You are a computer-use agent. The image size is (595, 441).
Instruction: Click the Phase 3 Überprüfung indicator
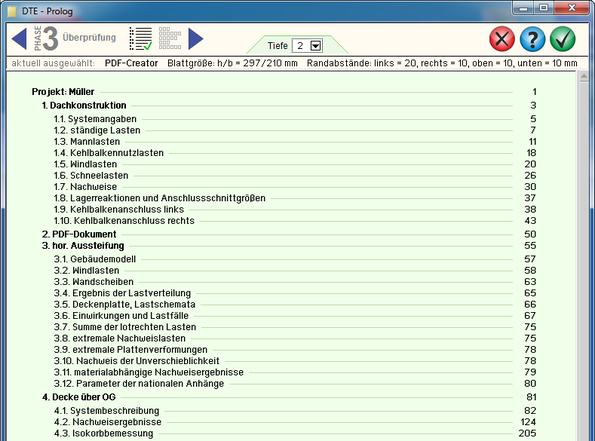pyautogui.click(x=75, y=38)
